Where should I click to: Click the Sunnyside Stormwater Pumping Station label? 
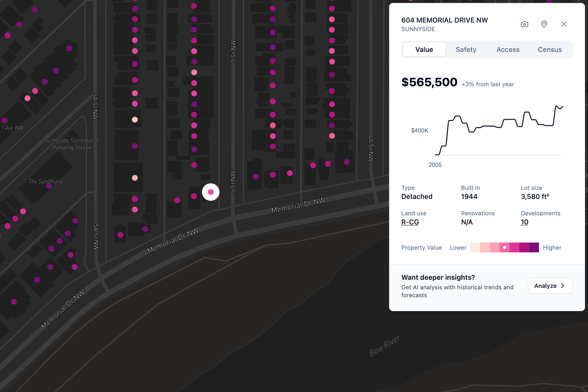pyautogui.click(x=72, y=144)
